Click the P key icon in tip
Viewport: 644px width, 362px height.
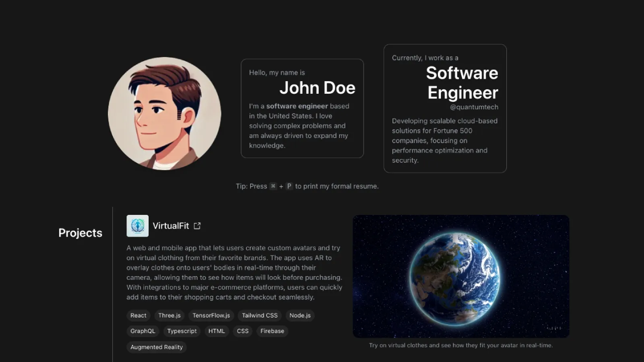[x=289, y=186]
